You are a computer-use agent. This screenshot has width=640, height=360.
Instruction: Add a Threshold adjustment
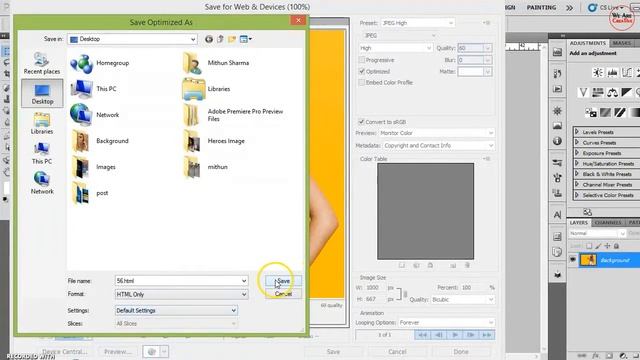(620, 112)
